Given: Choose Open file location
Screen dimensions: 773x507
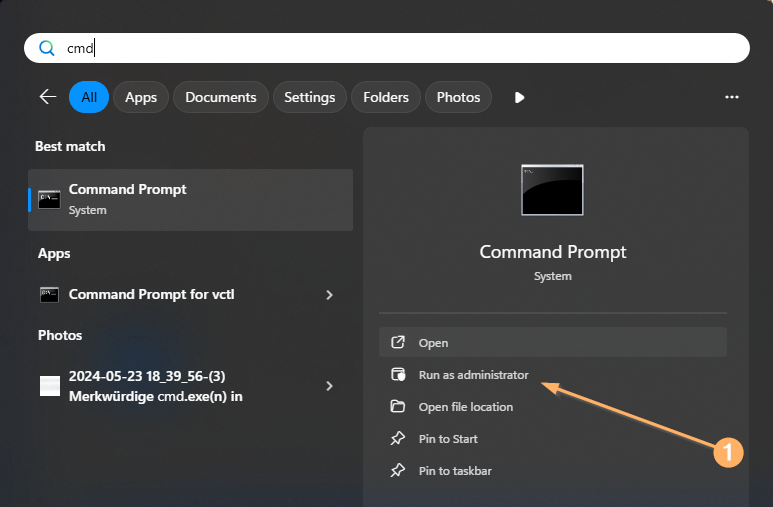Looking at the screenshot, I should pos(553,407).
